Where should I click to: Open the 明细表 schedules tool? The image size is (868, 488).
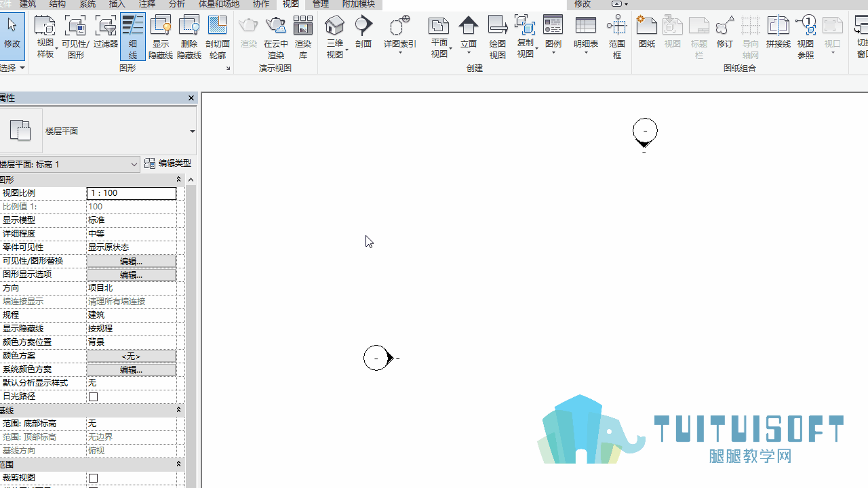point(585,34)
